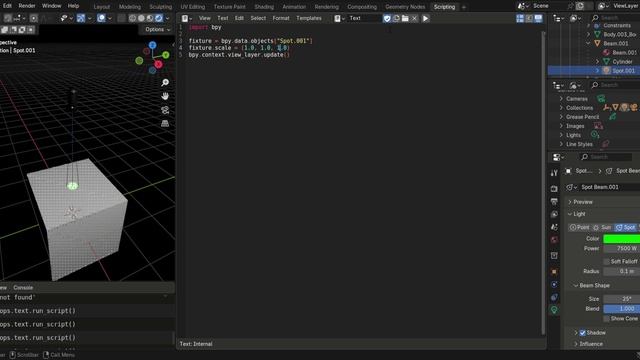Collapse Beam.001 in the outliner
Image resolution: width=640 pixels, height=360 pixels.
tap(588, 43)
